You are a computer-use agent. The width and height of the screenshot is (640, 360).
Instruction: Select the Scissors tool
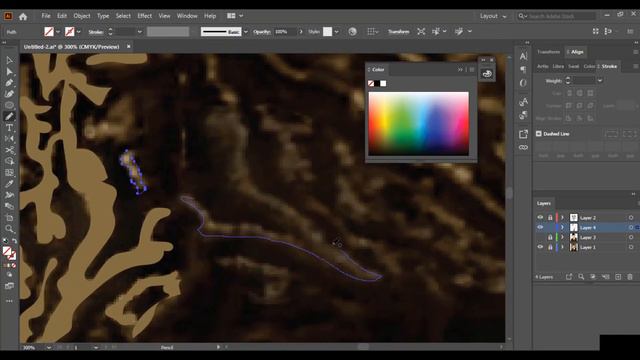tap(9, 150)
